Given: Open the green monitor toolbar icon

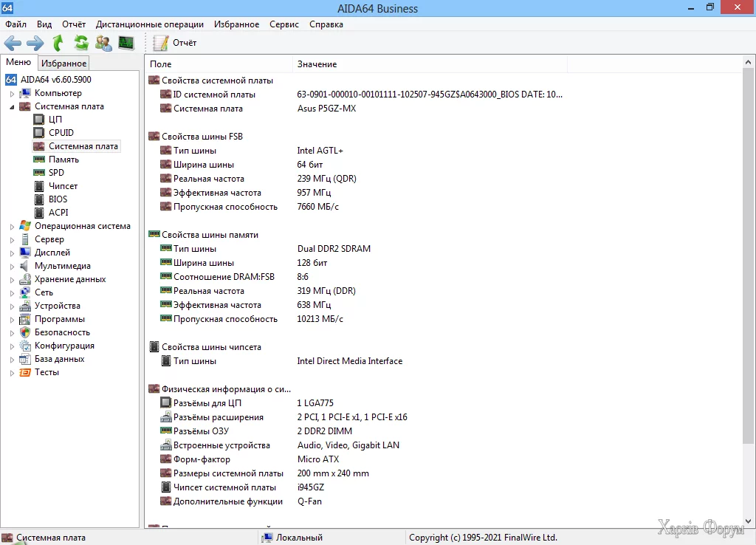Looking at the screenshot, I should [126, 43].
